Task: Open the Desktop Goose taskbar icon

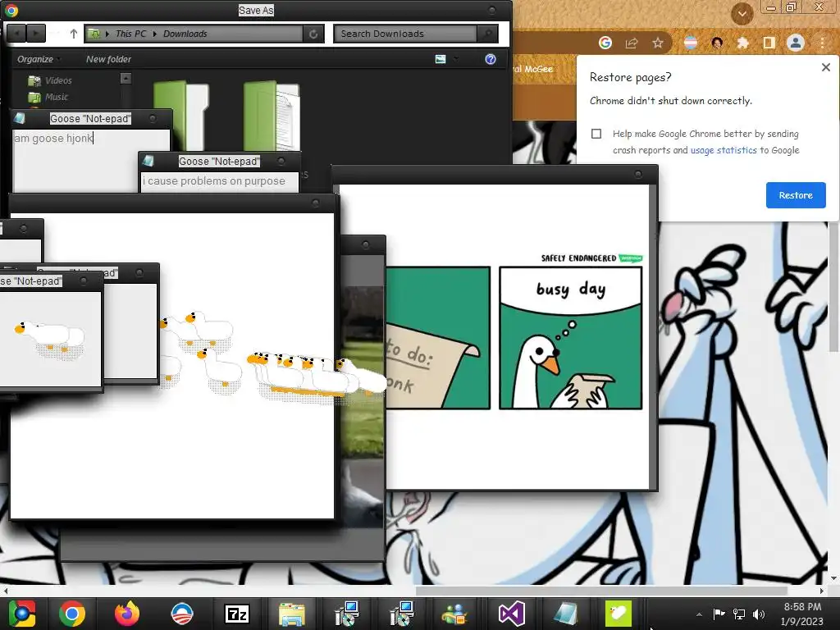Action: [619, 614]
